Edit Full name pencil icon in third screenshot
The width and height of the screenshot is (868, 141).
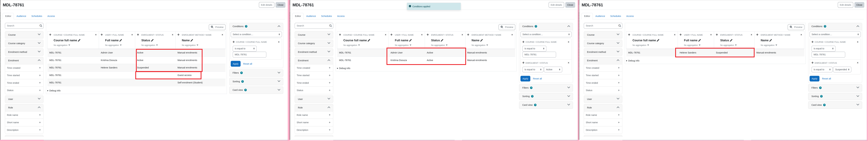click(700, 40)
